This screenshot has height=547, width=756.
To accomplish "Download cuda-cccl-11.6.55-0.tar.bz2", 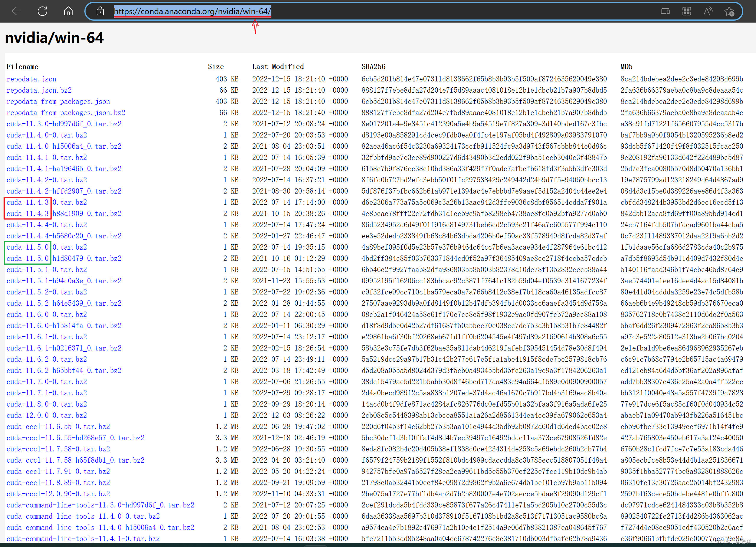I will tap(58, 427).
